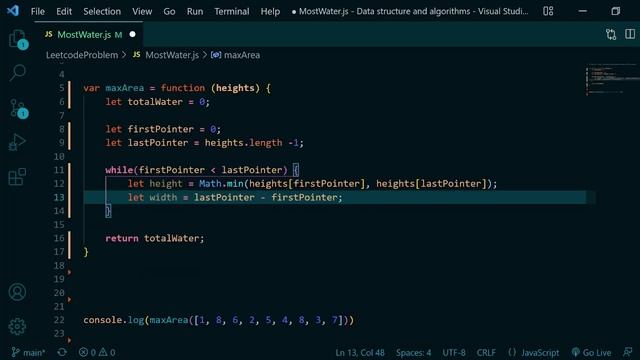The image size is (640, 360).
Task: Open the Help menu
Action: tap(270, 11)
